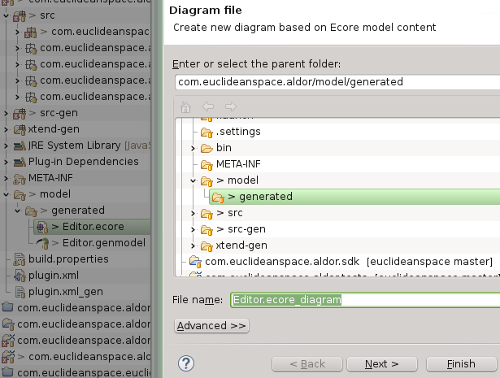Click the Editor.genmodel file icon in Package Explorer
Image resolution: width=500 pixels, height=378 pixels.
coord(42,243)
